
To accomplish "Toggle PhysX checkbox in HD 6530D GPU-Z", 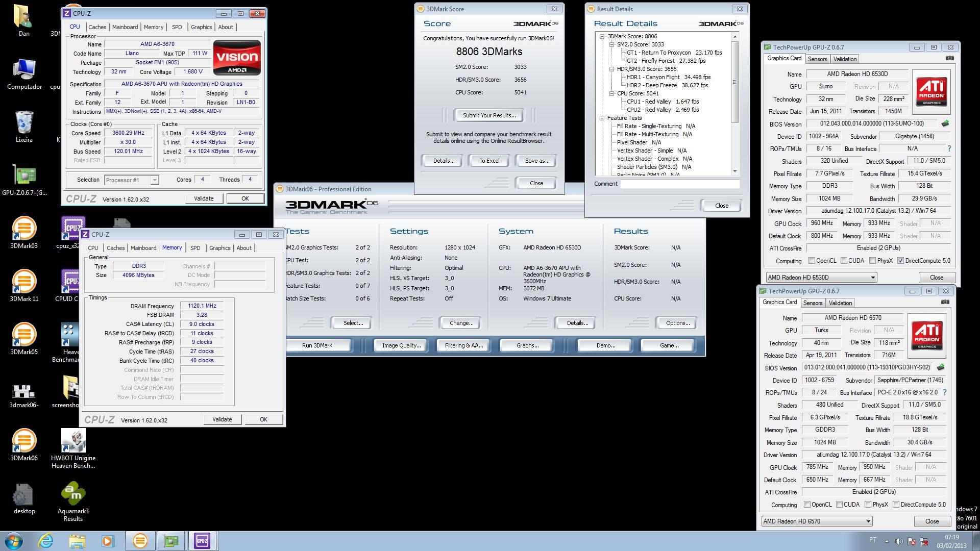I will pyautogui.click(x=872, y=261).
